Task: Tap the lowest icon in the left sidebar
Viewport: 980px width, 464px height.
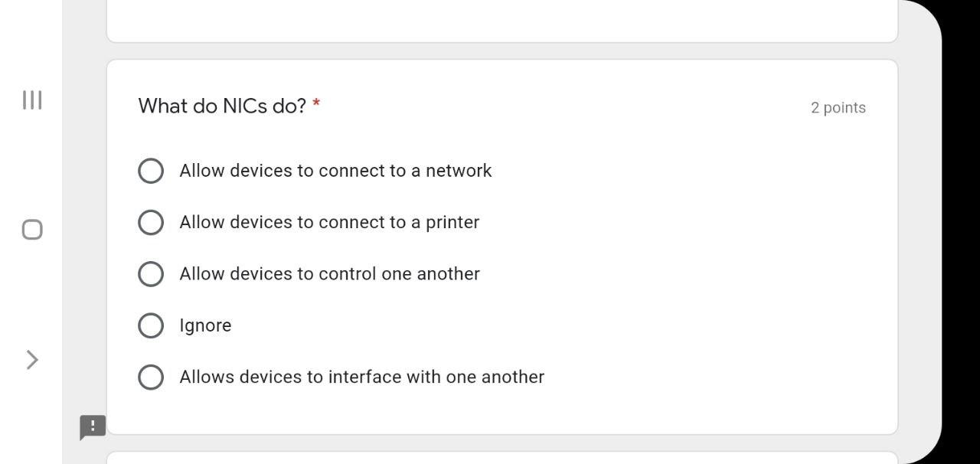Action: (31, 358)
